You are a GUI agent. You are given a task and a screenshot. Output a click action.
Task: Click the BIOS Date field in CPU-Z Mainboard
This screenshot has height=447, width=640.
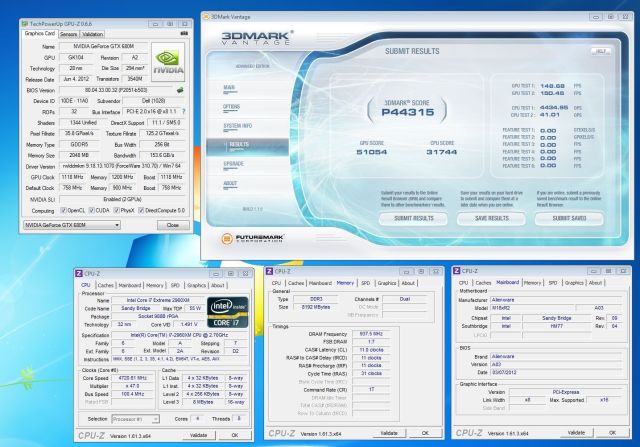point(557,372)
